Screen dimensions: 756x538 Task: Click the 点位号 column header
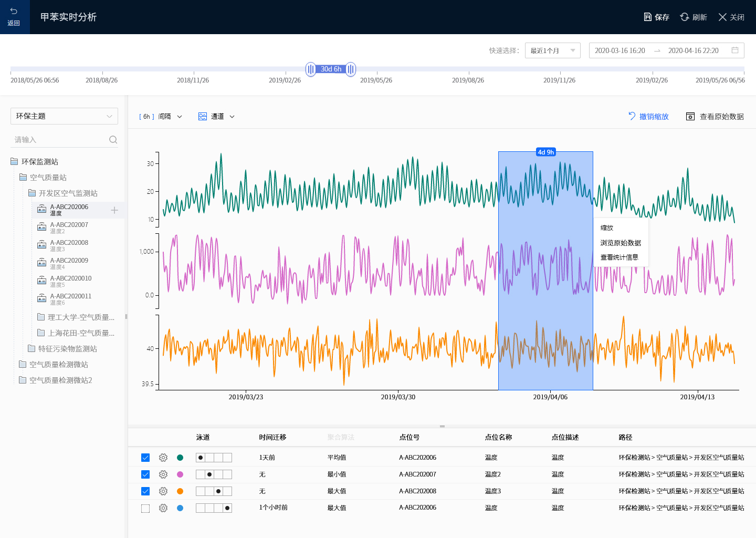pyautogui.click(x=409, y=437)
